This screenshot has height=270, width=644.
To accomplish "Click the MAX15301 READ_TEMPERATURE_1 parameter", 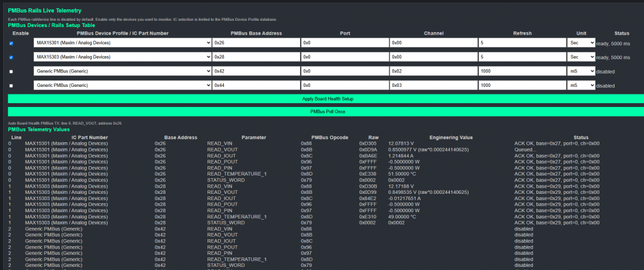I will click(237, 174).
